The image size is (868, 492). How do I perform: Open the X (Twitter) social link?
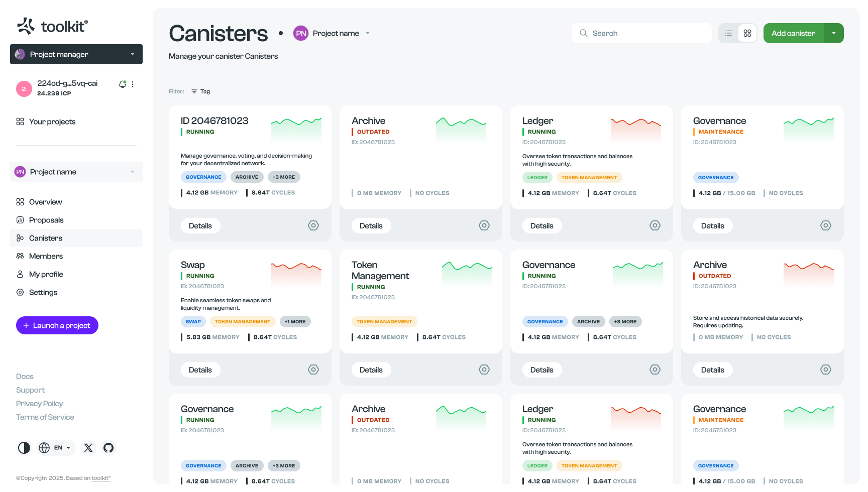pyautogui.click(x=88, y=448)
